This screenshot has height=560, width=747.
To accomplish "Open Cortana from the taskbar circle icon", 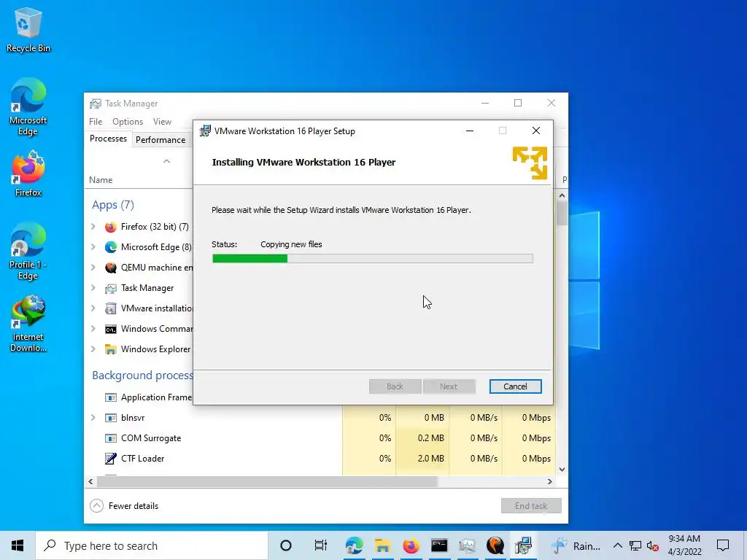I will (286, 545).
